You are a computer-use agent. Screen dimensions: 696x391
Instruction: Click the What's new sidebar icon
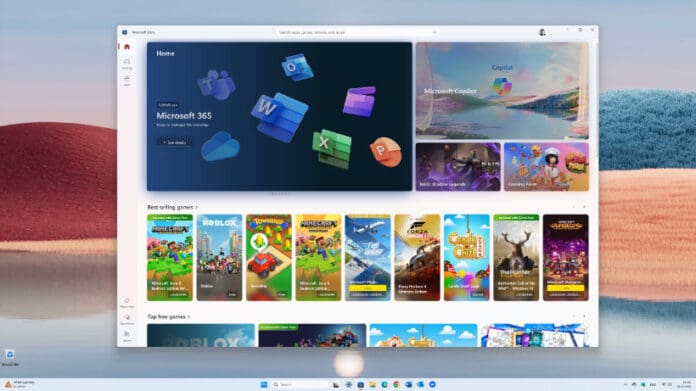click(x=127, y=302)
